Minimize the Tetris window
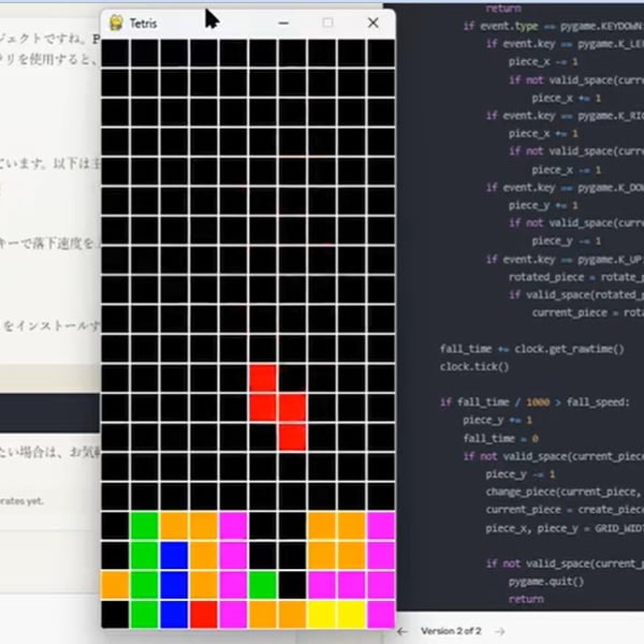 (x=284, y=23)
